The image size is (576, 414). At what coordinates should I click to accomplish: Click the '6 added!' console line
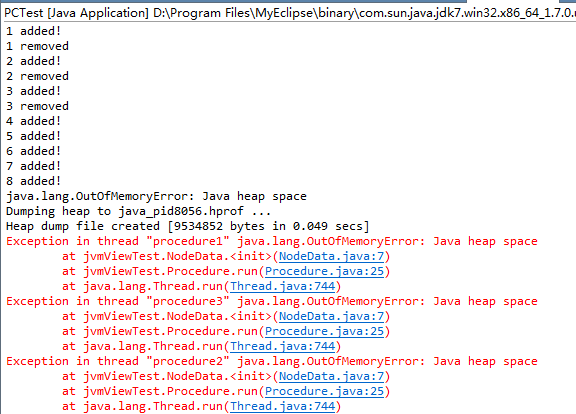pyautogui.click(x=33, y=151)
